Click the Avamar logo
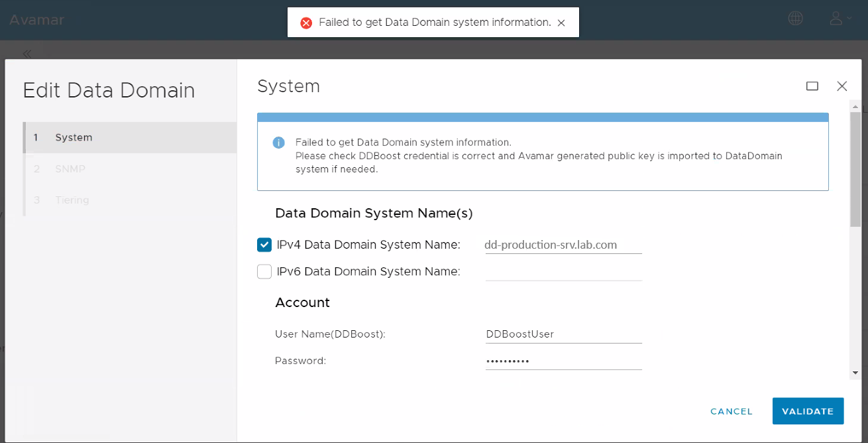 (36, 20)
